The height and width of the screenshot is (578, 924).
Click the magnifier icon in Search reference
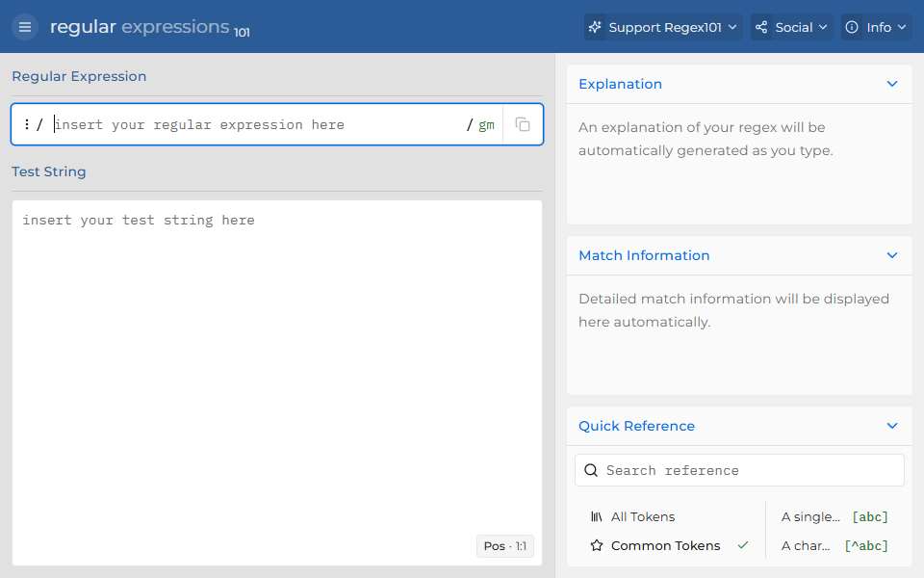click(x=590, y=470)
